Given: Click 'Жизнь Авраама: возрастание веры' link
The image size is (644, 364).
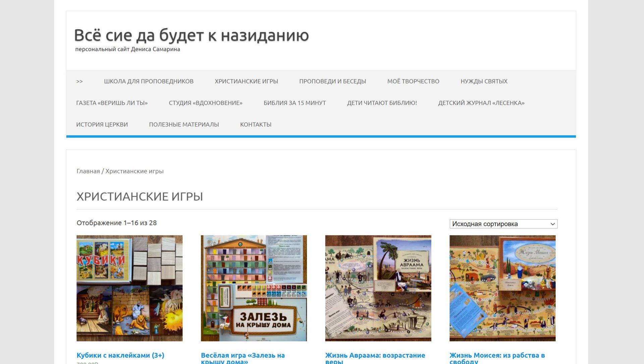Looking at the screenshot, I should coord(375,358).
